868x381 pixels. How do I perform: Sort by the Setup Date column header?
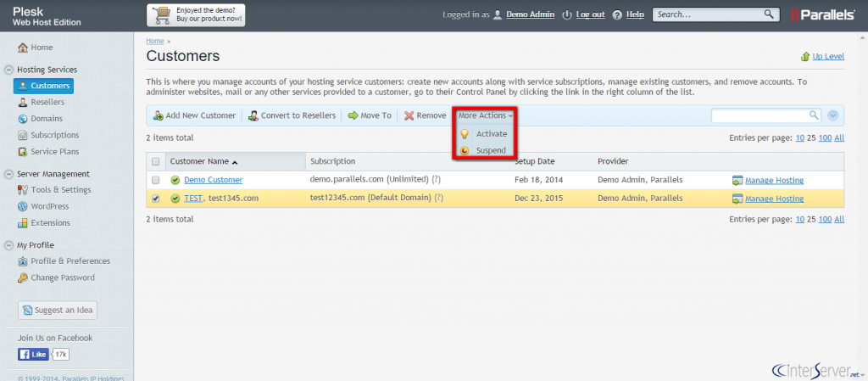tap(535, 162)
